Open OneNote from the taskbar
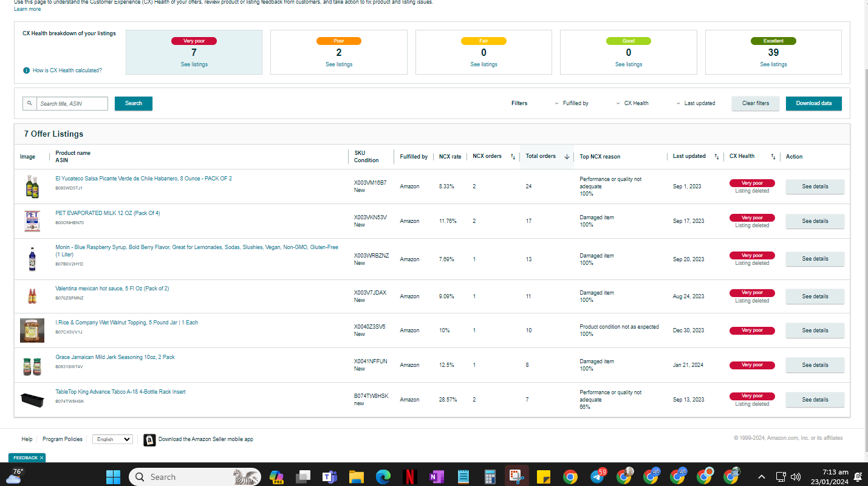 (x=436, y=477)
